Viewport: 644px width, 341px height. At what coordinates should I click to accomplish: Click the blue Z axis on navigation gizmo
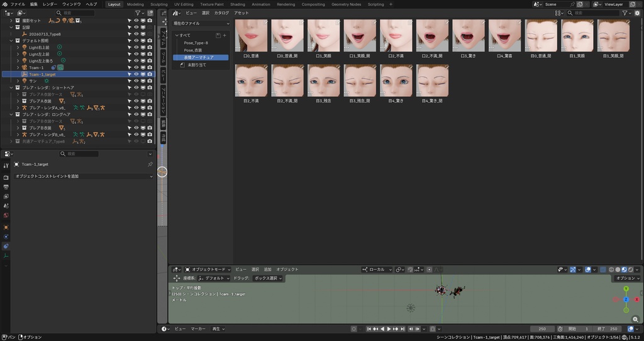(626, 299)
